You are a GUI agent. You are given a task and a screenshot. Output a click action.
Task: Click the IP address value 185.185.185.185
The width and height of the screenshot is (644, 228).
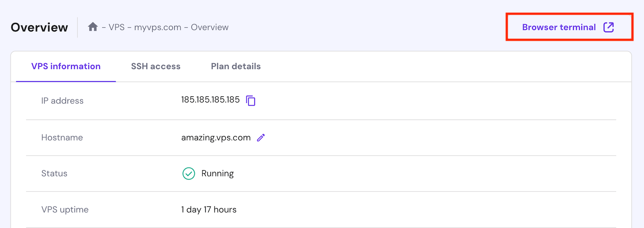tap(210, 100)
